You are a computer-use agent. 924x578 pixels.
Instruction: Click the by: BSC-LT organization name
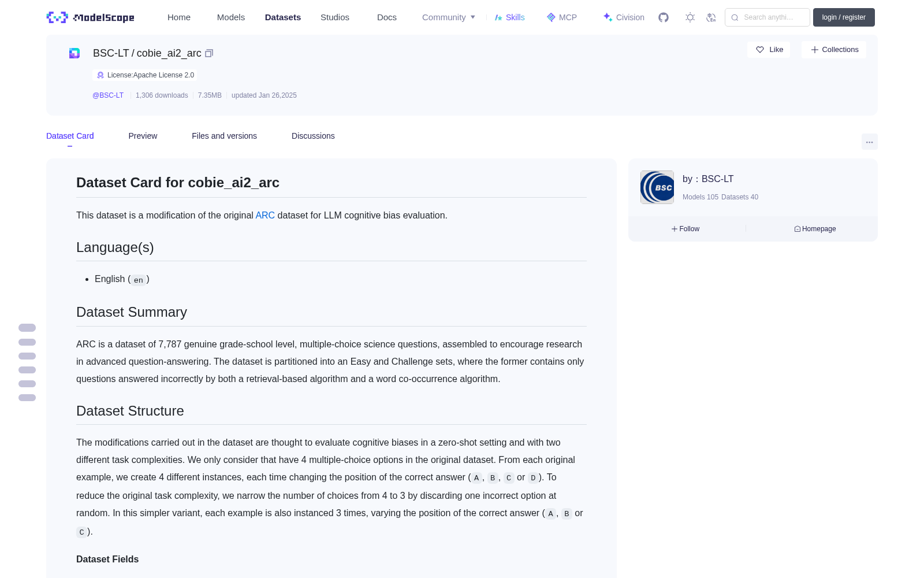pyautogui.click(x=708, y=179)
